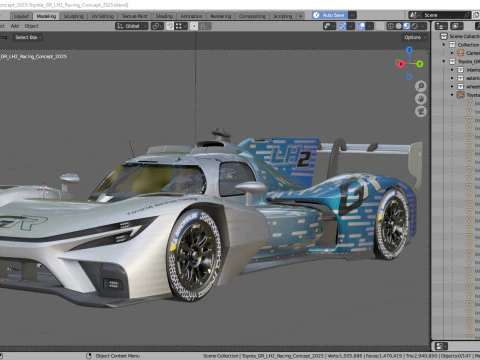
Task: Click the negative Z axis gizmo circle
Action: coord(409,77)
